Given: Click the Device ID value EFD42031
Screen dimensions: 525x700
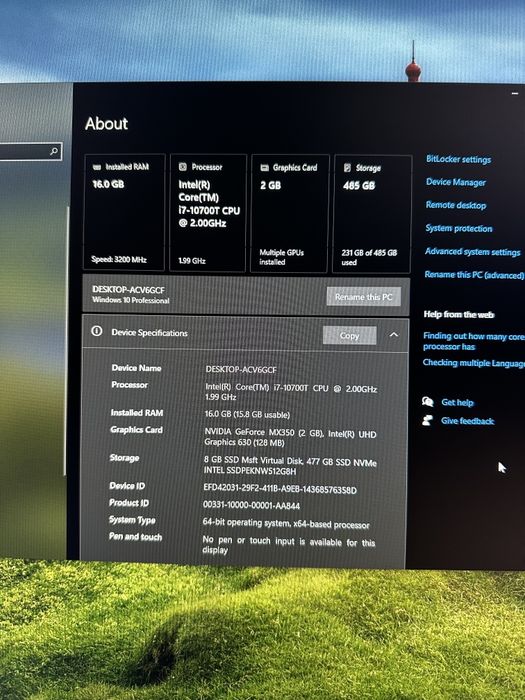Looking at the screenshot, I should pos(280,488).
